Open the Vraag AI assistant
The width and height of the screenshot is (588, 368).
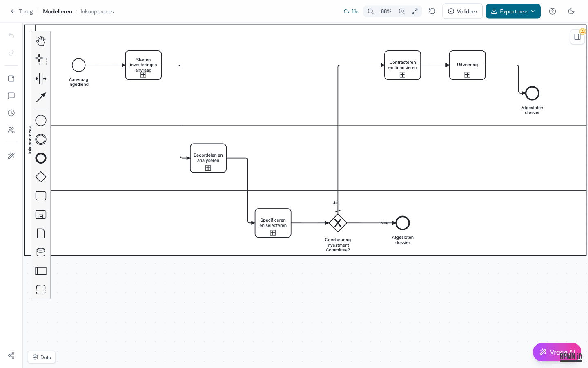[557, 352]
